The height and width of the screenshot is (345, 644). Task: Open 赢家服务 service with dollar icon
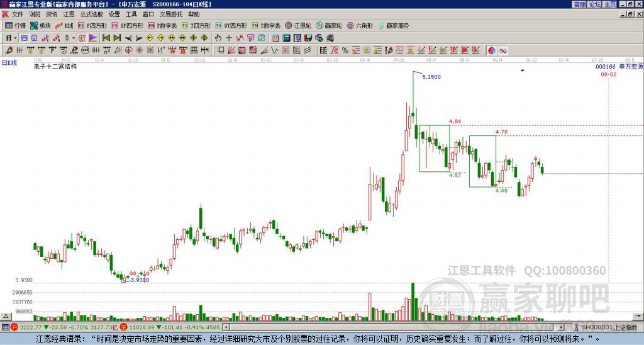(394, 25)
